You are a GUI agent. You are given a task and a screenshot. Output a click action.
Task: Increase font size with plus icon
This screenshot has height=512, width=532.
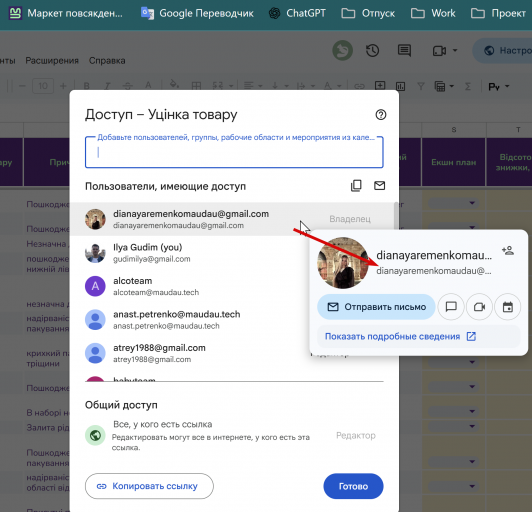point(63,86)
